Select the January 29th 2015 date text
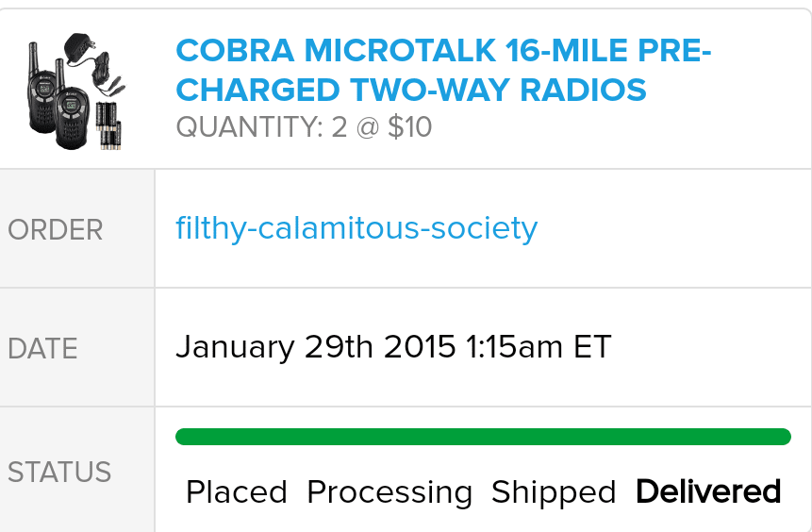Image resolution: width=812 pixels, height=532 pixels. (x=317, y=346)
